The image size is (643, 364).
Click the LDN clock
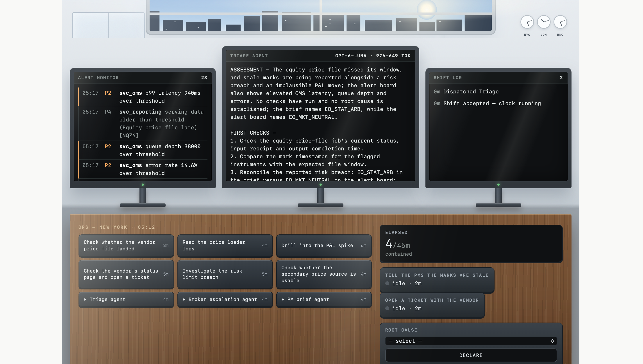543,22
